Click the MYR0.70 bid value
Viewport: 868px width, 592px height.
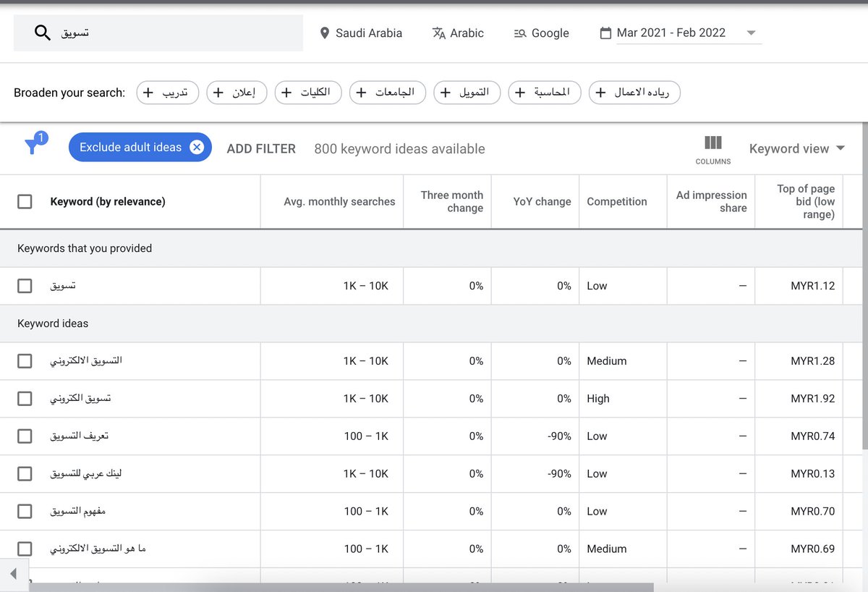[x=813, y=512]
